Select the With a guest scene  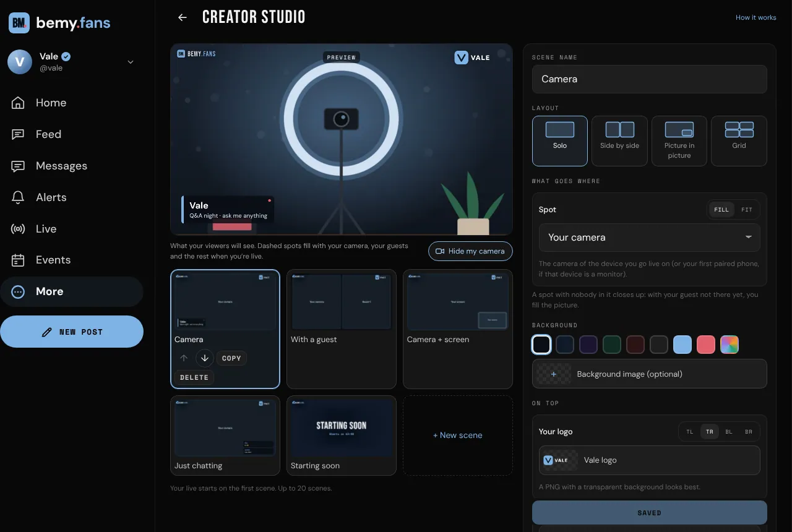tap(342, 329)
